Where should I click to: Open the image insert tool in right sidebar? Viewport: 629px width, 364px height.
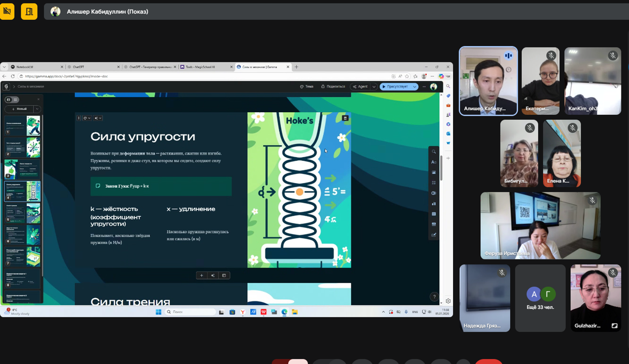433,172
